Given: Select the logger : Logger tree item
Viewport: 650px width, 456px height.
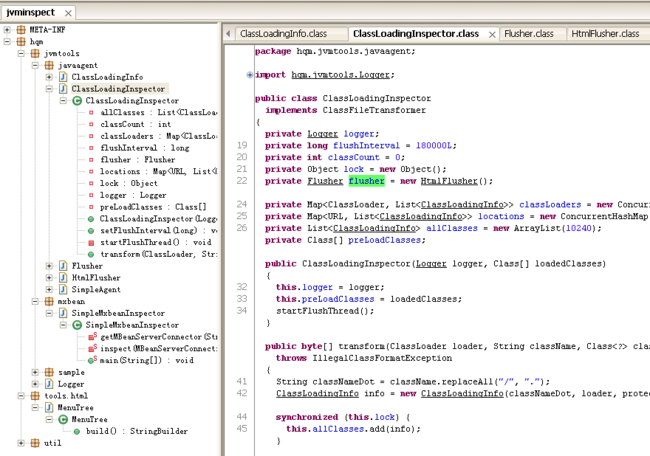Looking at the screenshot, I should (x=133, y=195).
